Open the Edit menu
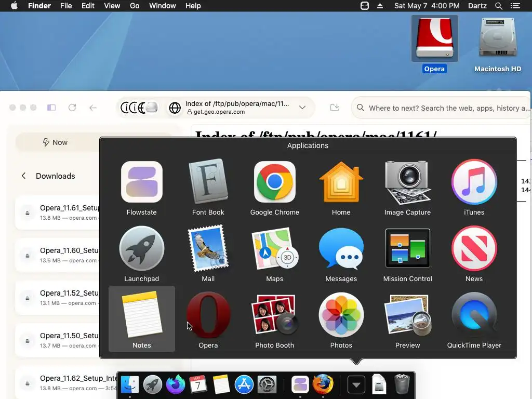Viewport: 532px width, 399px height. [88, 6]
